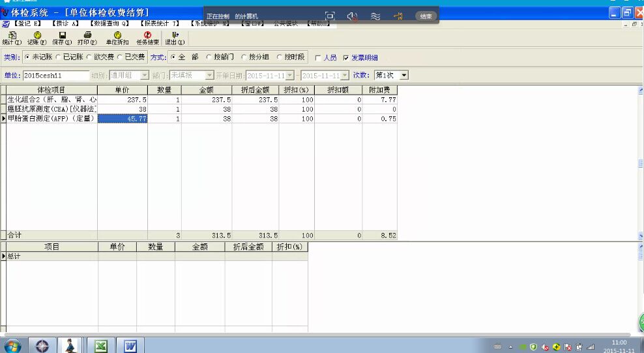Open the Word icon on taskbar
The height and width of the screenshot is (353, 644).
tap(130, 346)
